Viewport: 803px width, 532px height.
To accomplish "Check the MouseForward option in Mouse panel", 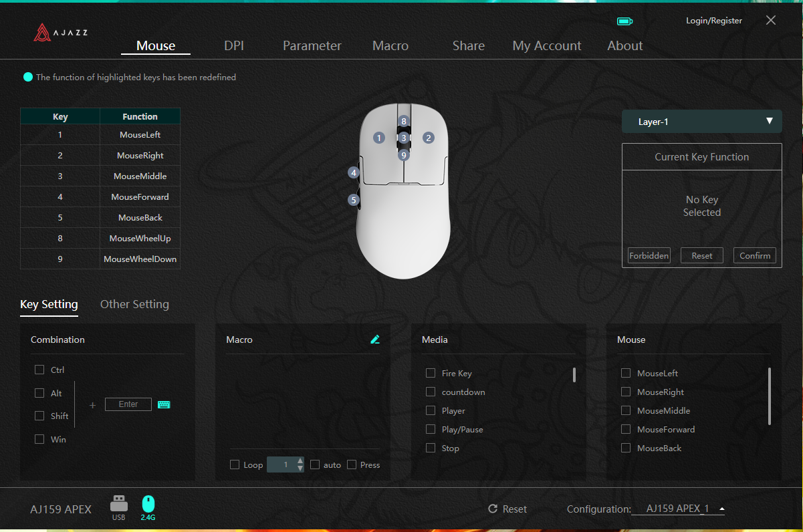I will click(x=626, y=429).
